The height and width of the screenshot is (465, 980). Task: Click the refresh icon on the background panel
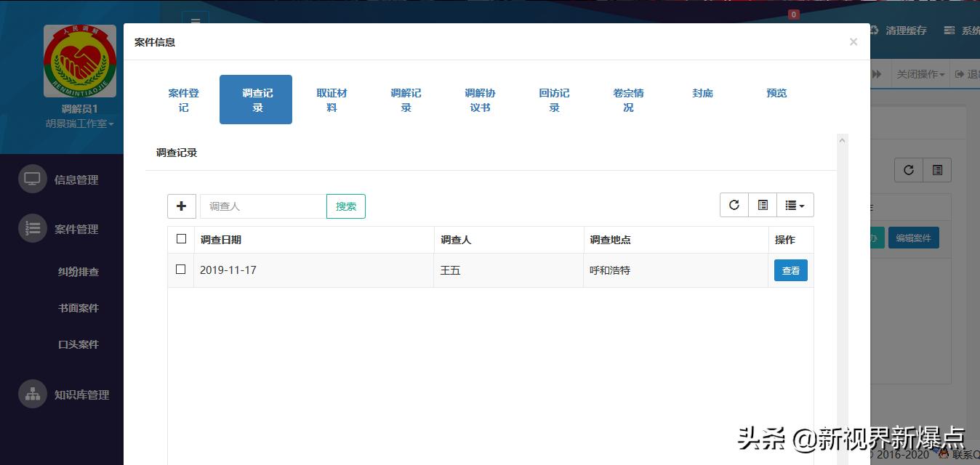[907, 170]
